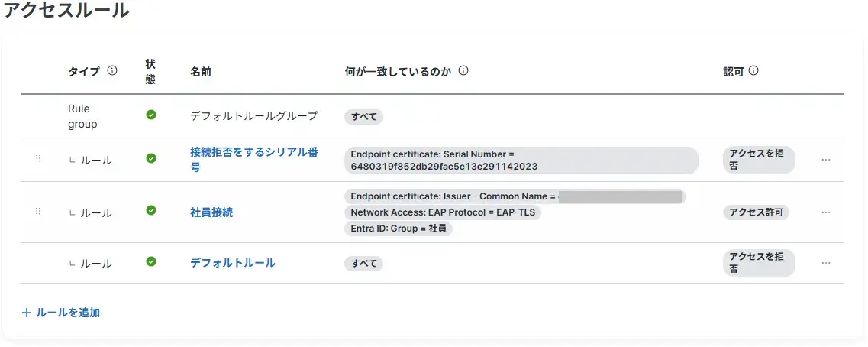
Task: Click info icon beside 何が一致しているのか
Action: (x=463, y=71)
